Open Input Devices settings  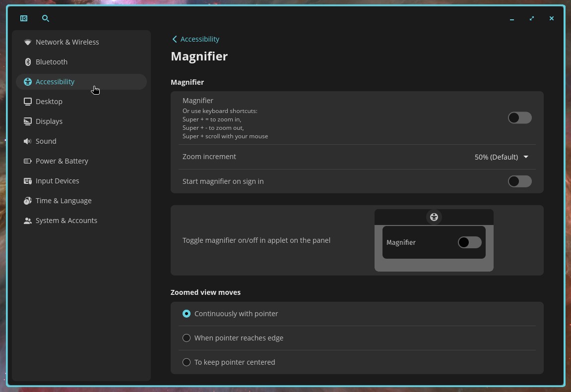coord(81,181)
